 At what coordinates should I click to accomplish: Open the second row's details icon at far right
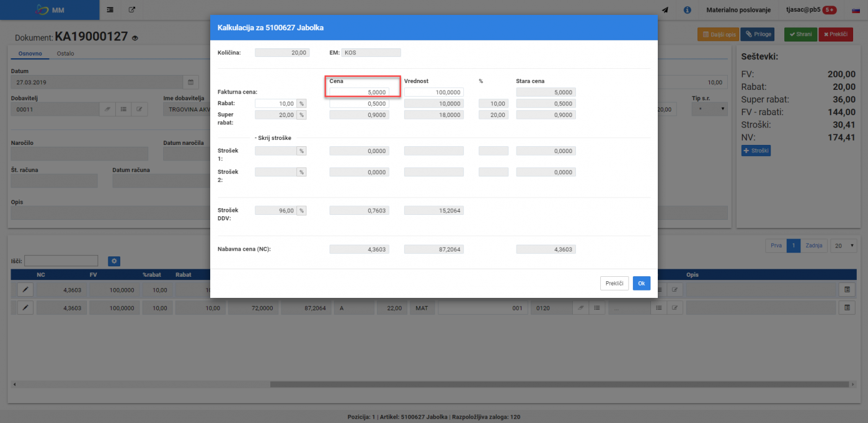846,307
